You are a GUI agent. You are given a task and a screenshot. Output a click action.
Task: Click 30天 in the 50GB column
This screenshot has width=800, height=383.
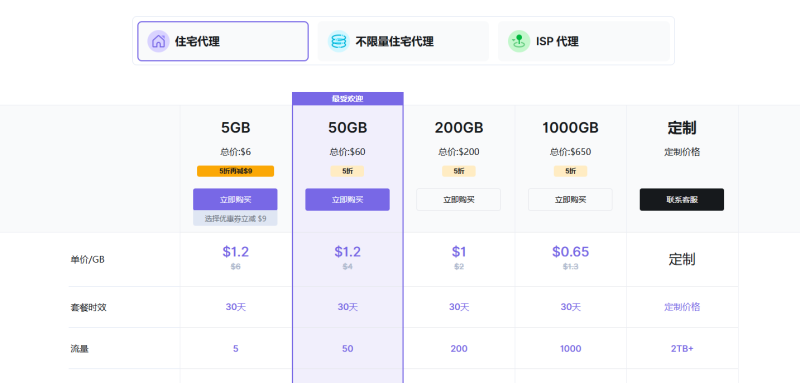347,307
